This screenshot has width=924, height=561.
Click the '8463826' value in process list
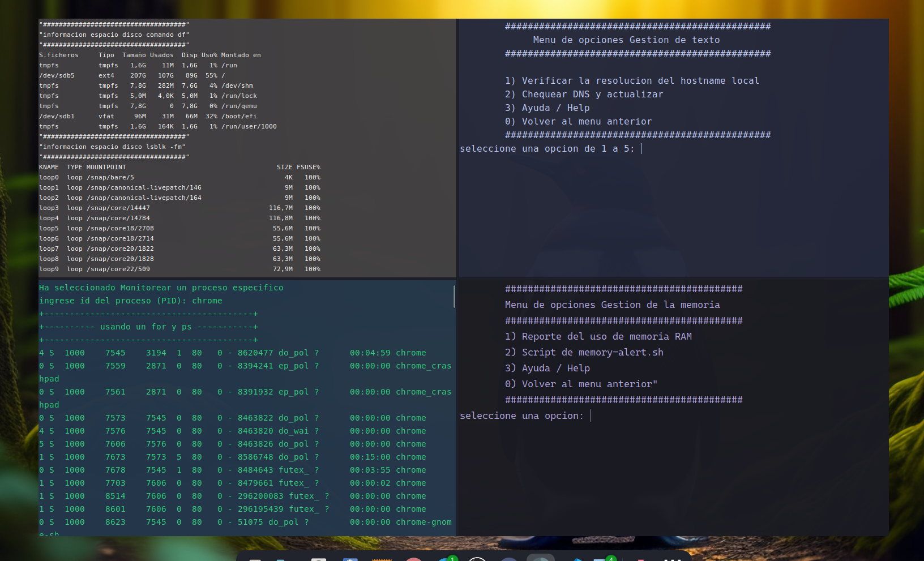pyautogui.click(x=255, y=444)
